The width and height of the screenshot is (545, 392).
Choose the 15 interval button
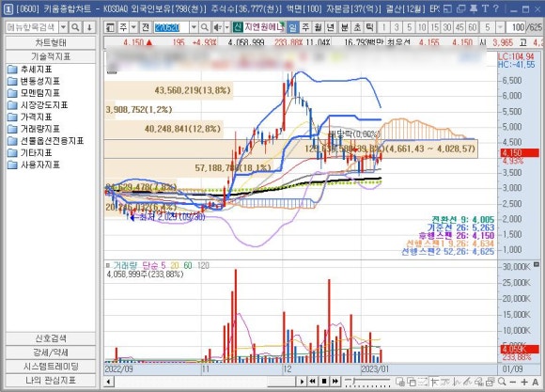pyautogui.click(x=434, y=27)
